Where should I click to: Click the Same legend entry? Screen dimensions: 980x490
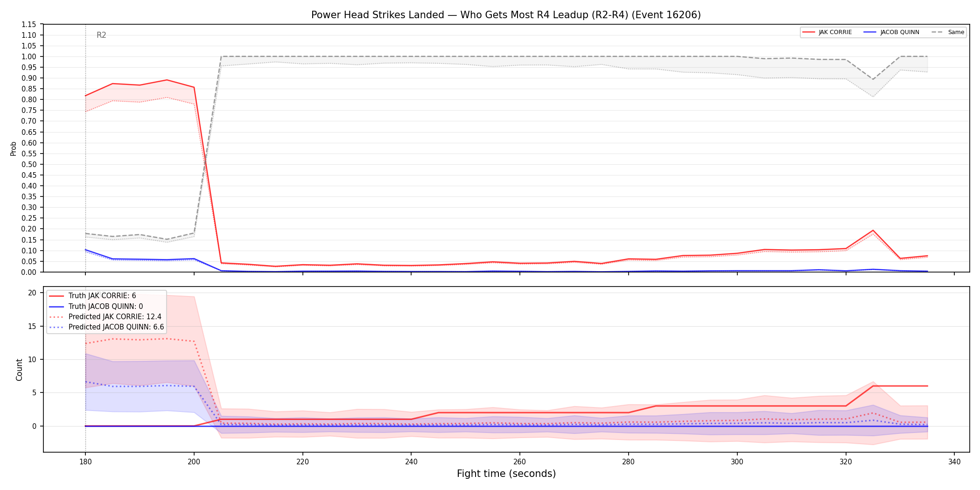(947, 32)
